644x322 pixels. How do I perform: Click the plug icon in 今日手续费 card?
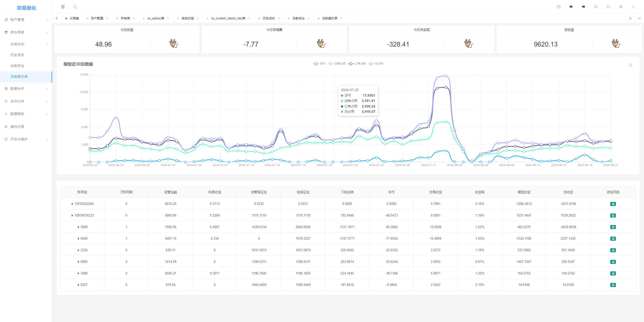point(321,44)
